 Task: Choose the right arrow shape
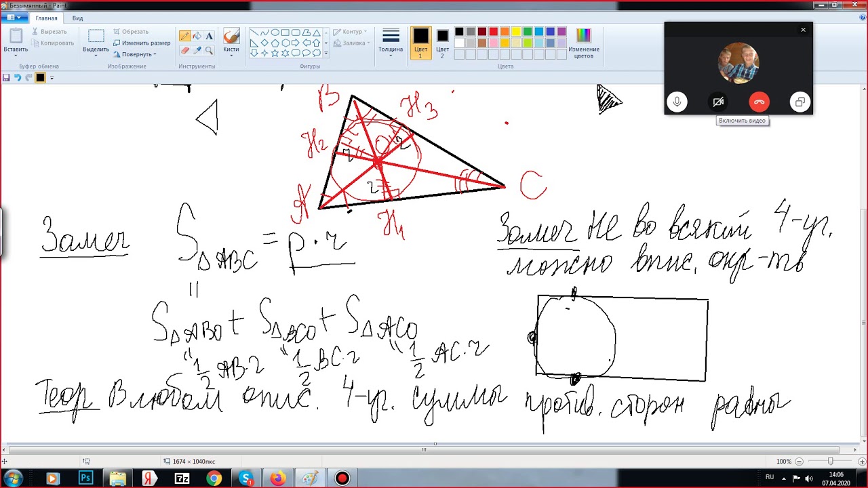(x=296, y=43)
